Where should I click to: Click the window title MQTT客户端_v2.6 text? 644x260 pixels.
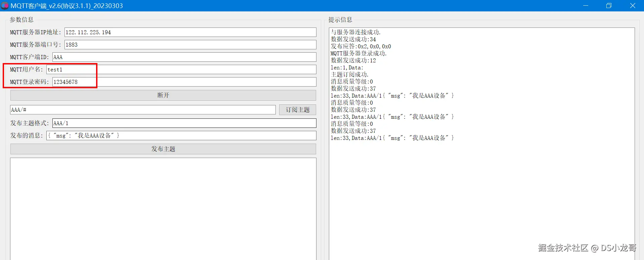coord(67,6)
